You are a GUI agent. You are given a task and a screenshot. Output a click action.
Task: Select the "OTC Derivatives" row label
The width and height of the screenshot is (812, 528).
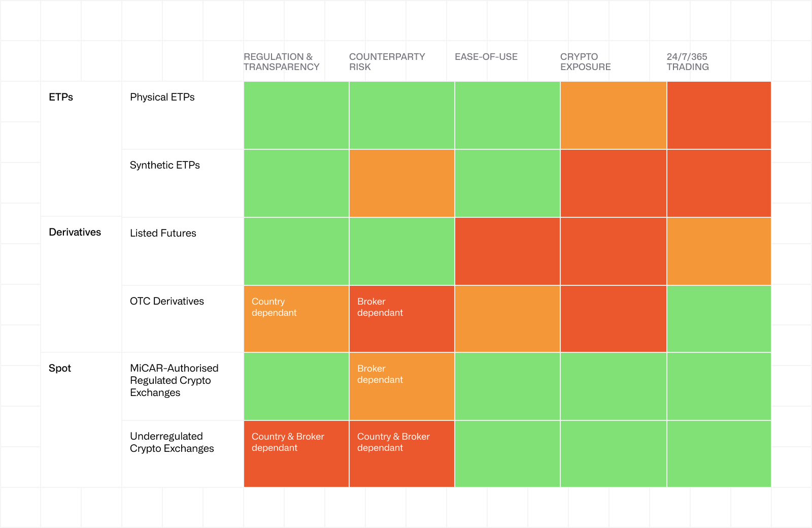(x=166, y=301)
